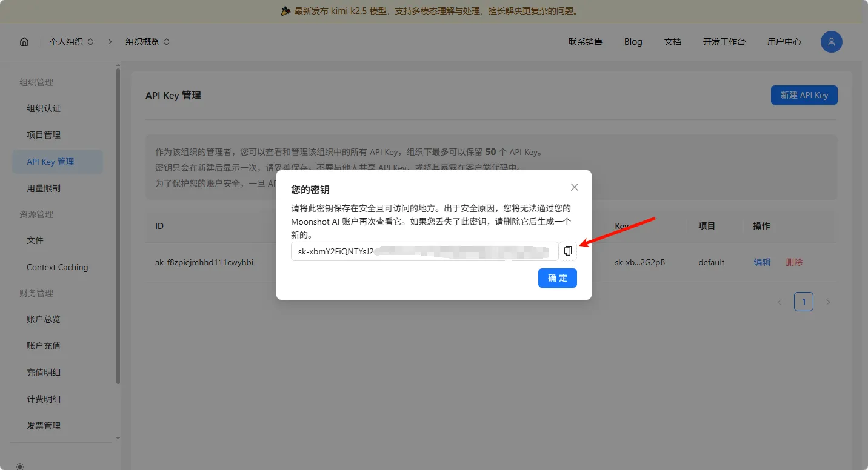
Task: Select 账户充值 in the sidebar
Action: coord(44,346)
